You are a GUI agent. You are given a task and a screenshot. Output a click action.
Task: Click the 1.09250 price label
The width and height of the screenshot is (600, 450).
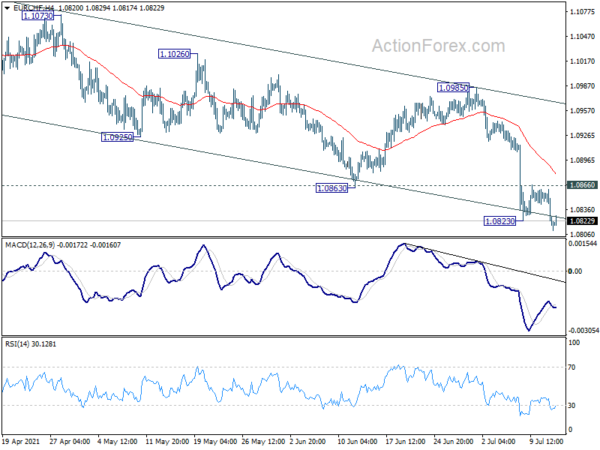point(117,137)
